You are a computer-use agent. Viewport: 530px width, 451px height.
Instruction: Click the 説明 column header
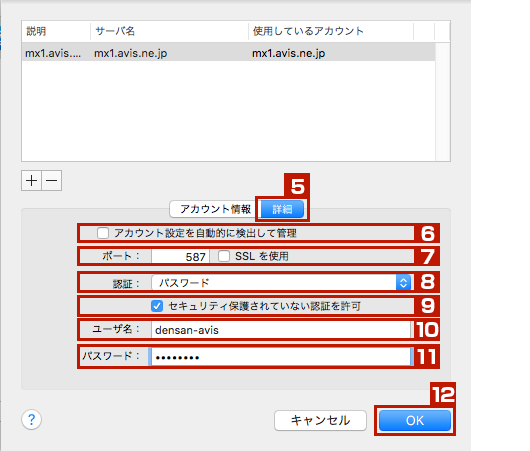click(56, 31)
